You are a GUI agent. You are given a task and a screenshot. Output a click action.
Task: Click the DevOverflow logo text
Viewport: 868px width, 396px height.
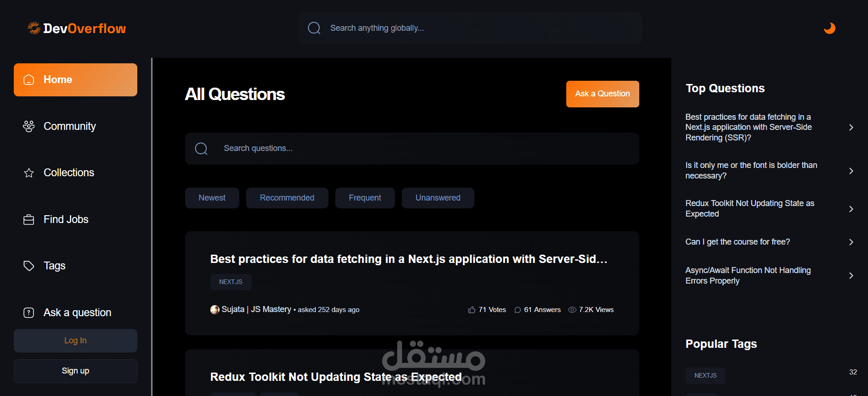point(85,28)
